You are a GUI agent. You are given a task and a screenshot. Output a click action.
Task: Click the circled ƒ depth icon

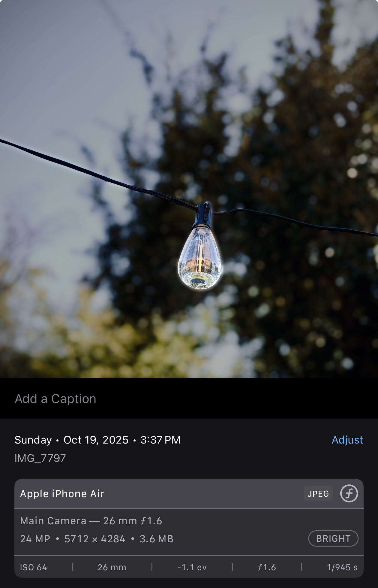(x=349, y=493)
